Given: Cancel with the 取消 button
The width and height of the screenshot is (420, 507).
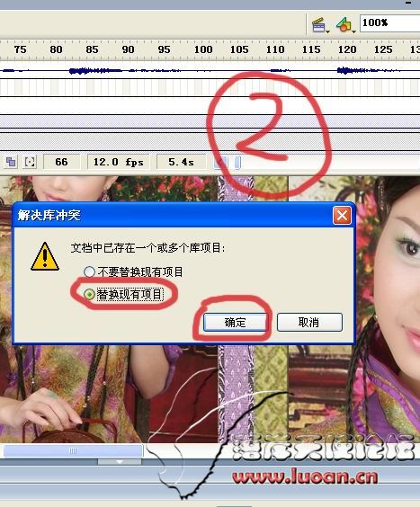Looking at the screenshot, I should (x=309, y=322).
